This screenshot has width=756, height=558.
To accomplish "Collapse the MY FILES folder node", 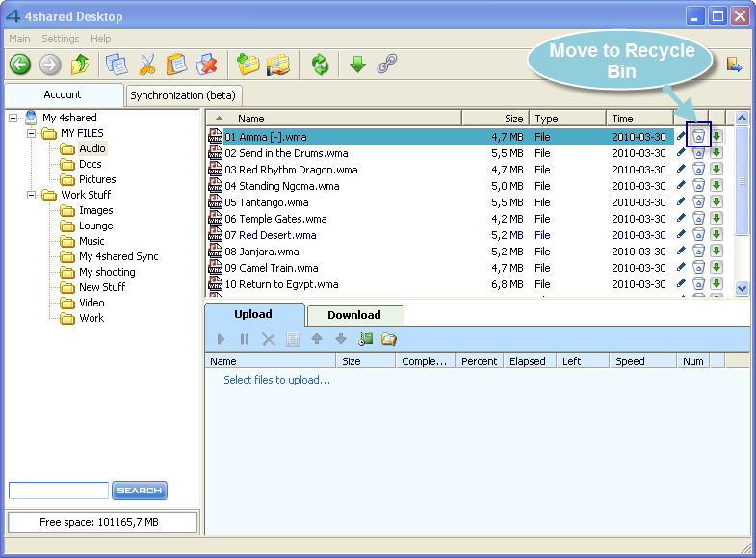I will [32, 133].
